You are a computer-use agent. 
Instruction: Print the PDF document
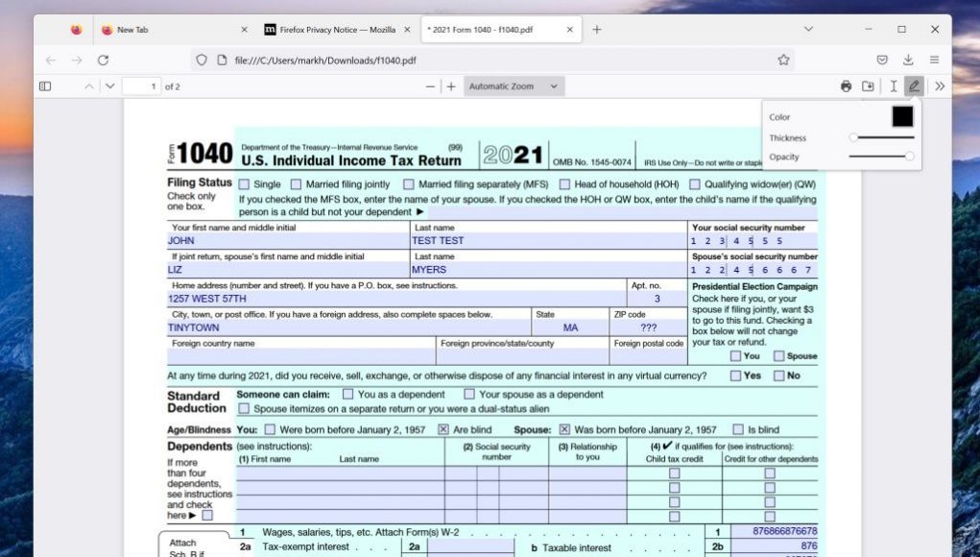(x=846, y=86)
